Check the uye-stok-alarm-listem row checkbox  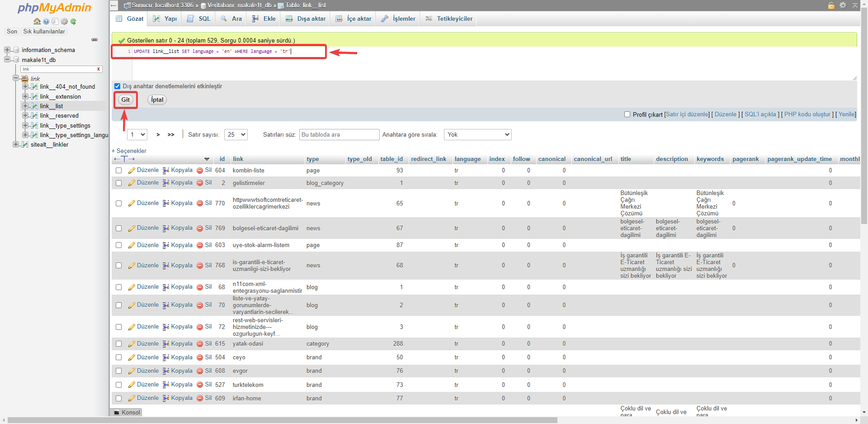pos(118,245)
